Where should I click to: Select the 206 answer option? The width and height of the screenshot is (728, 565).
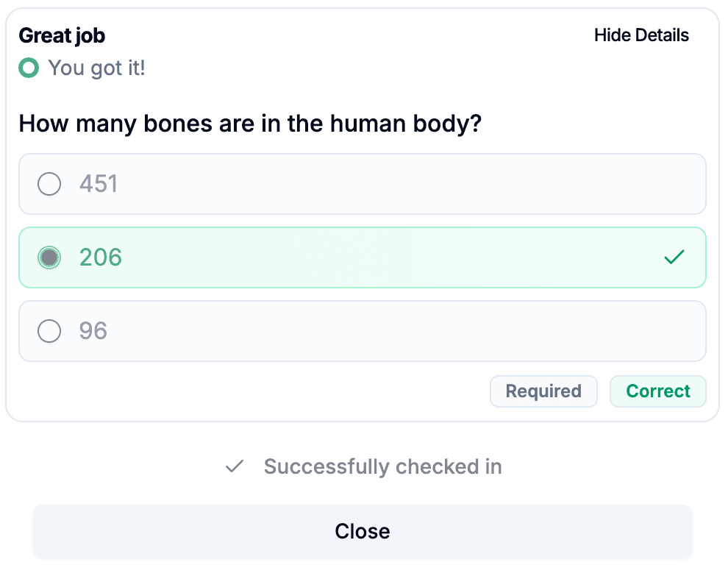point(362,257)
